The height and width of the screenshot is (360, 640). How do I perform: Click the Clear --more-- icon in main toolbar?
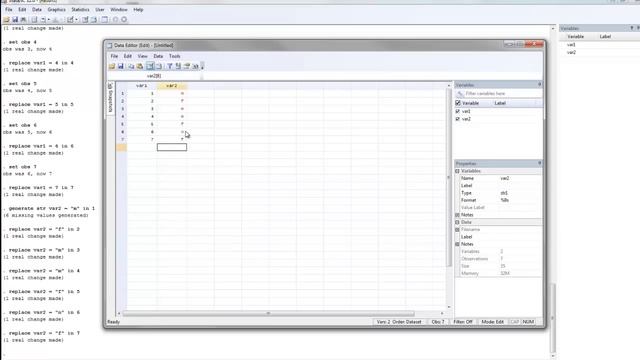[x=115, y=19]
